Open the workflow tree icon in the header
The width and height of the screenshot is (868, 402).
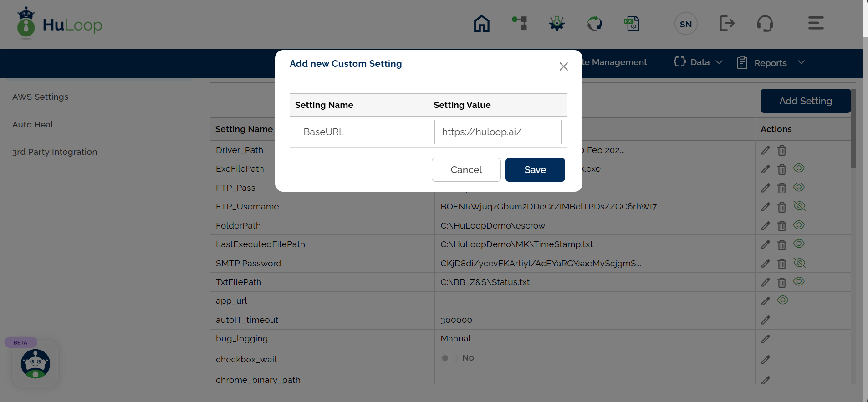520,23
